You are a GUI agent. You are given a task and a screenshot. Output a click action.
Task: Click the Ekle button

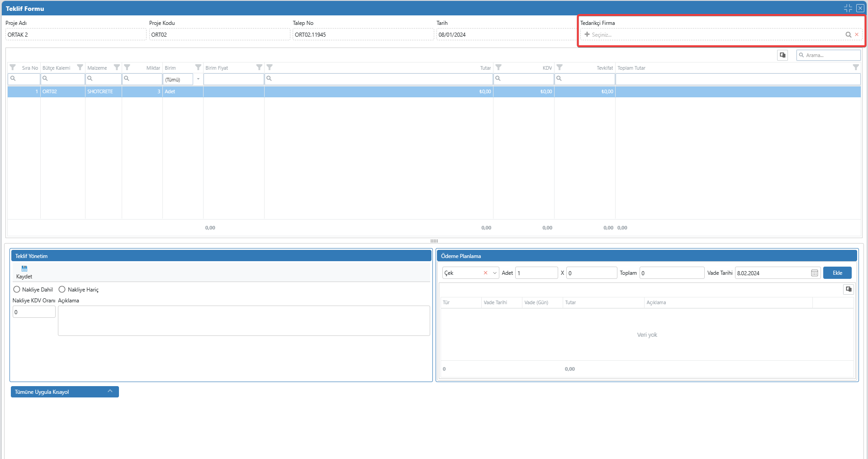tap(837, 273)
